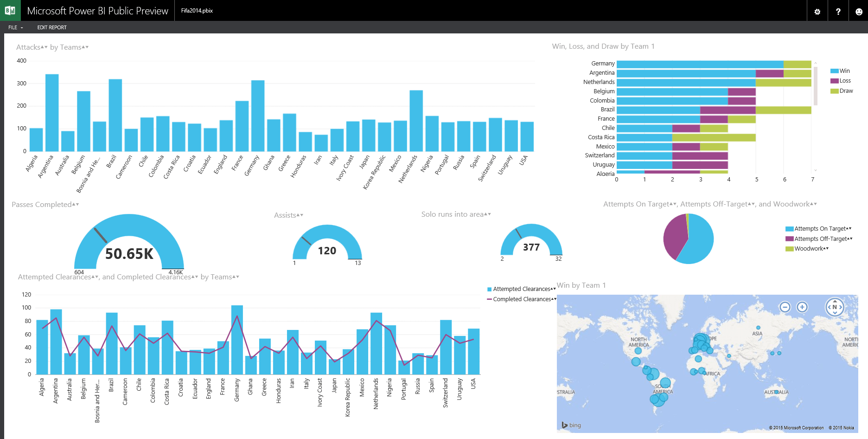Screen dimensions: 868x439
Task: Select Costa Rica draw segment in Win Loss Draw chart
Action: pyautogui.click(x=714, y=137)
